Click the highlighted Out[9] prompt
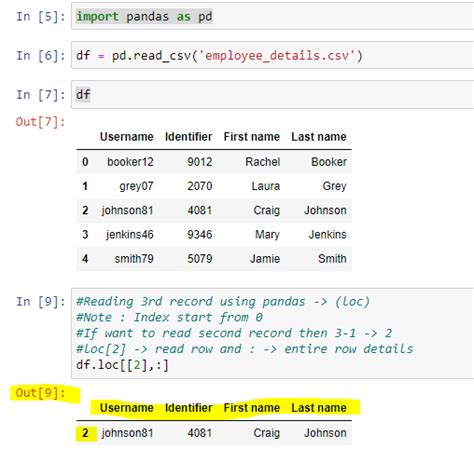 [40, 393]
